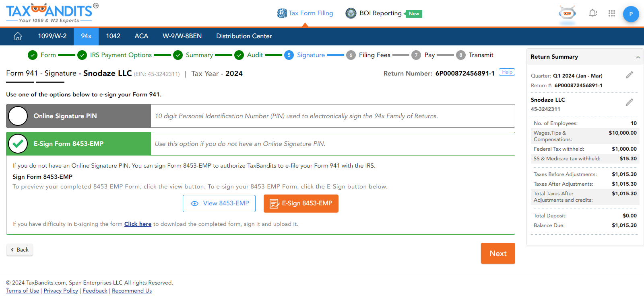
Task: Collapse the Return Summary panel
Action: click(638, 57)
